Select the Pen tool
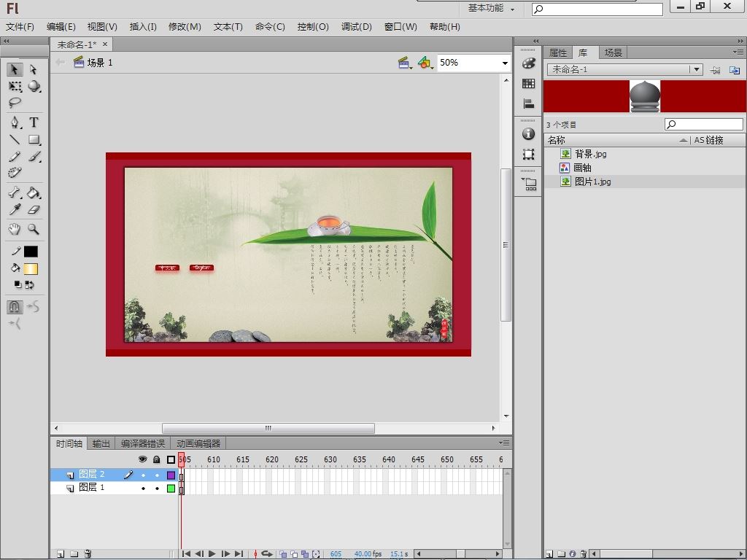This screenshot has width=747, height=560. pyautogui.click(x=15, y=122)
